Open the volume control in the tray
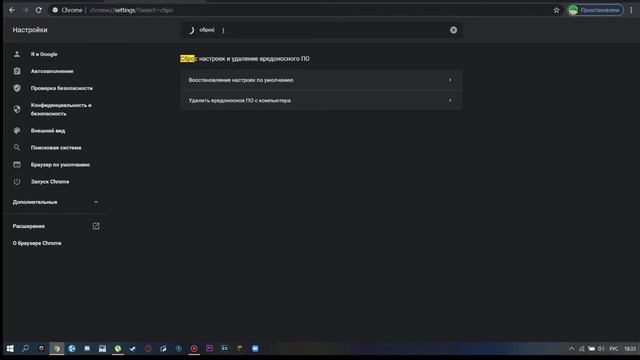 point(601,349)
